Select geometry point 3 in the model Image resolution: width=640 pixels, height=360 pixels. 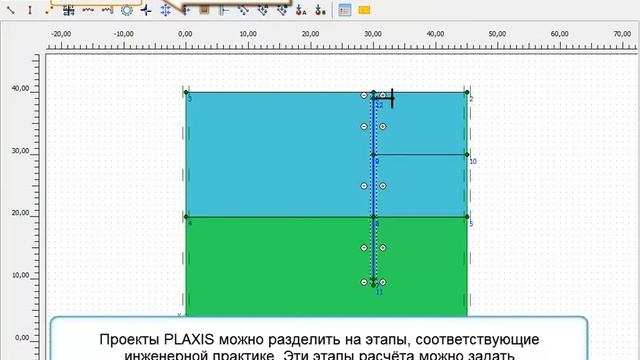click(186, 92)
